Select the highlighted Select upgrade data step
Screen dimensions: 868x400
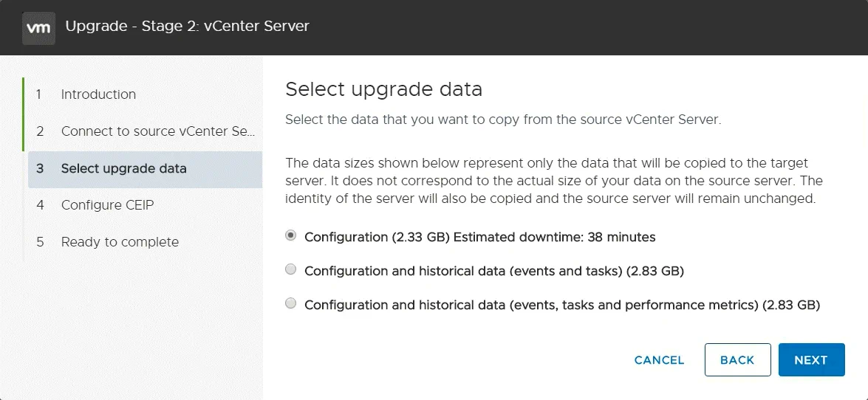click(x=123, y=168)
